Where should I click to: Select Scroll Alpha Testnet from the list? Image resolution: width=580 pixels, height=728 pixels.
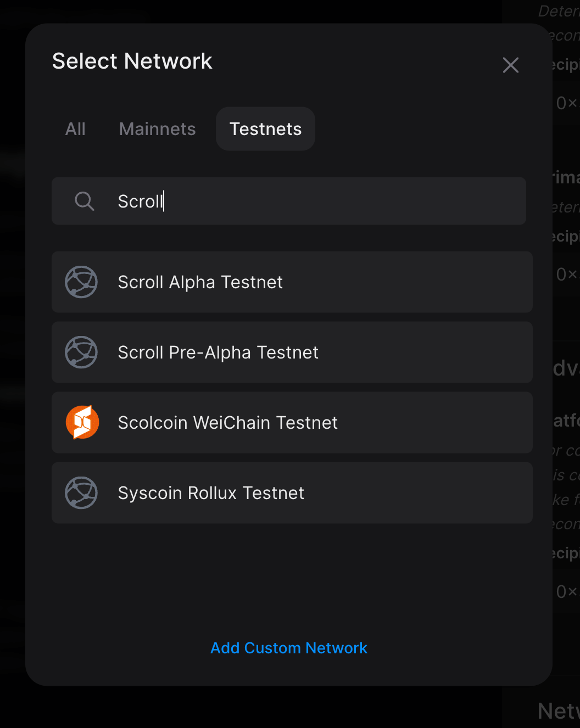point(291,282)
